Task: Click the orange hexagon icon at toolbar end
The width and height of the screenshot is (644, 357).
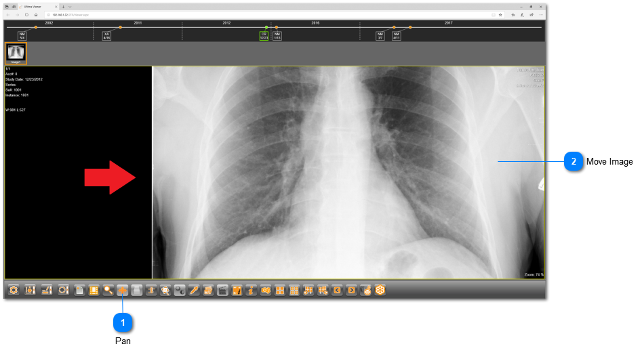Action: coord(380,290)
